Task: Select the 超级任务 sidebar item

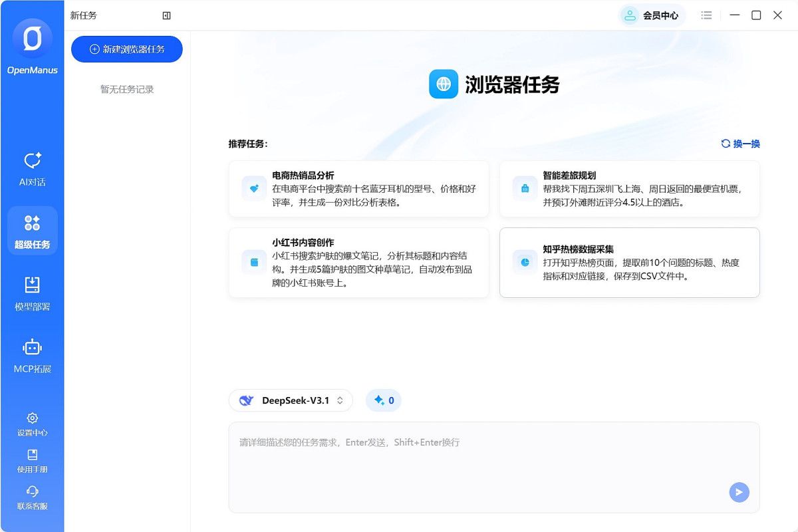Action: (x=32, y=231)
